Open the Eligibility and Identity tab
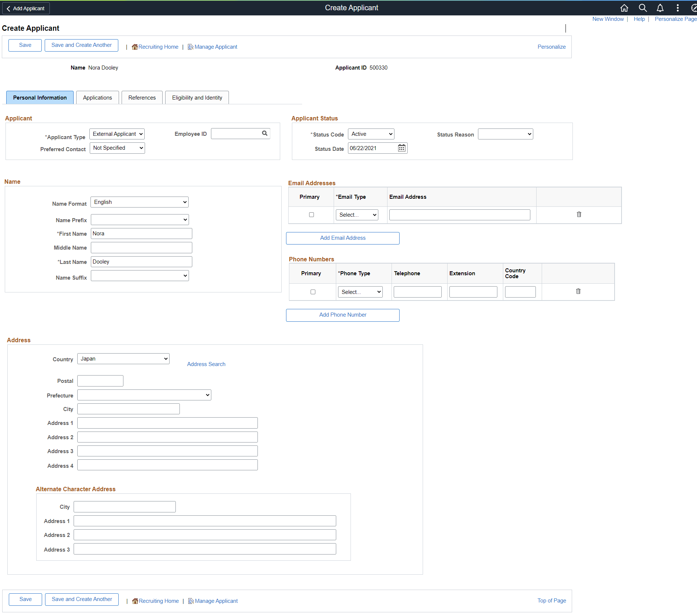The image size is (697, 616). click(x=197, y=97)
